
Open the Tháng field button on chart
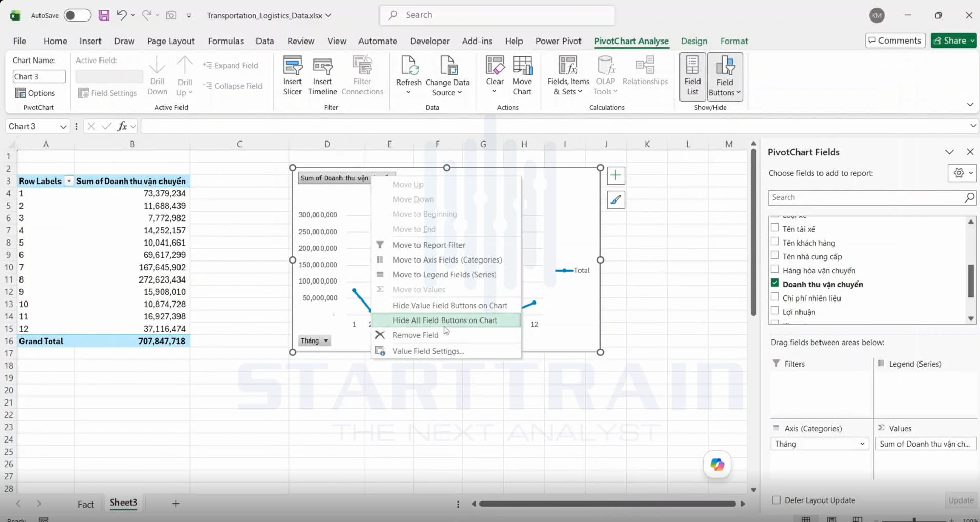315,340
